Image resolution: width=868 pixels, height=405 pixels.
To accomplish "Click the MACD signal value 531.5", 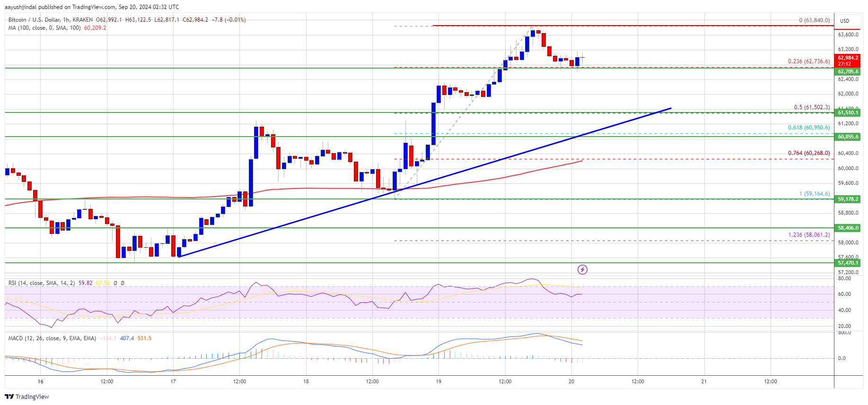I will (x=144, y=338).
